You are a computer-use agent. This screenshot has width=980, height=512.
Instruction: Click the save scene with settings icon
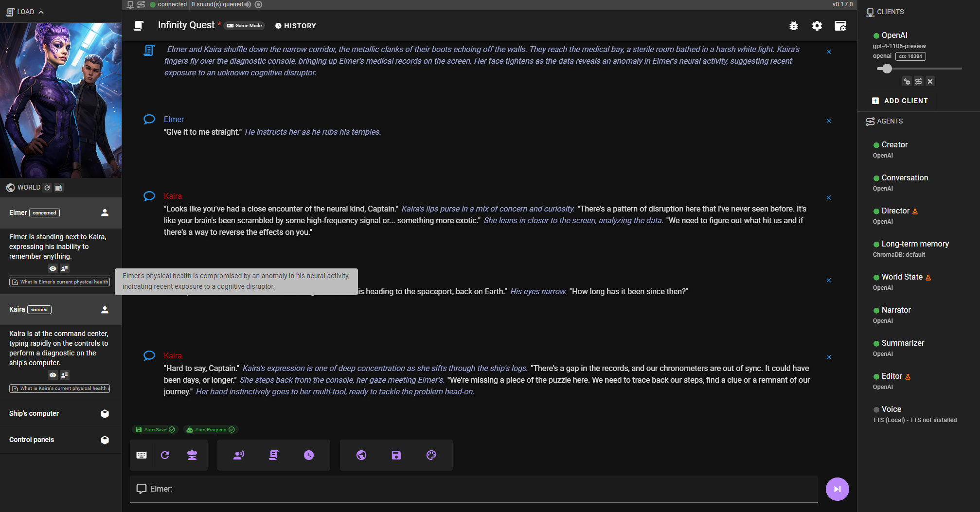pos(840,26)
